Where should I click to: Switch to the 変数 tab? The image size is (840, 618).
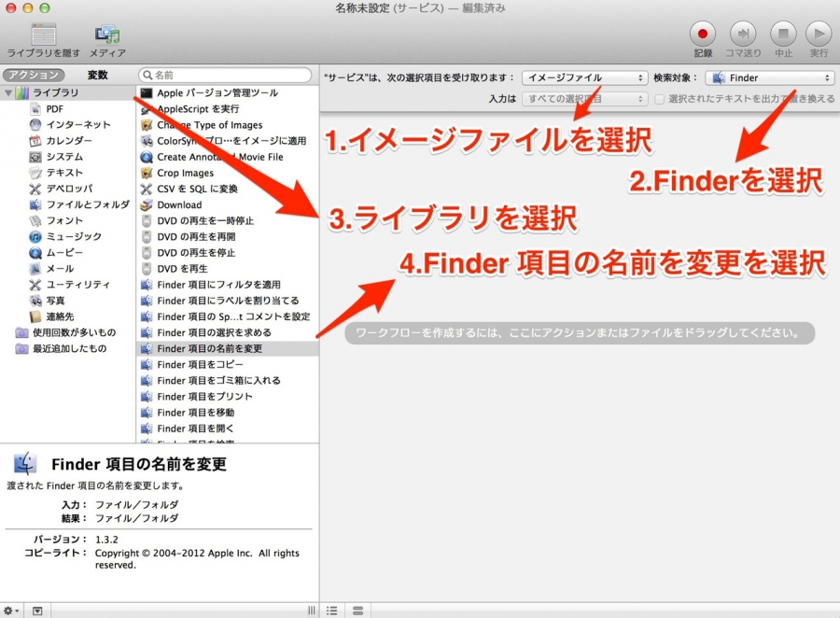coord(97,75)
